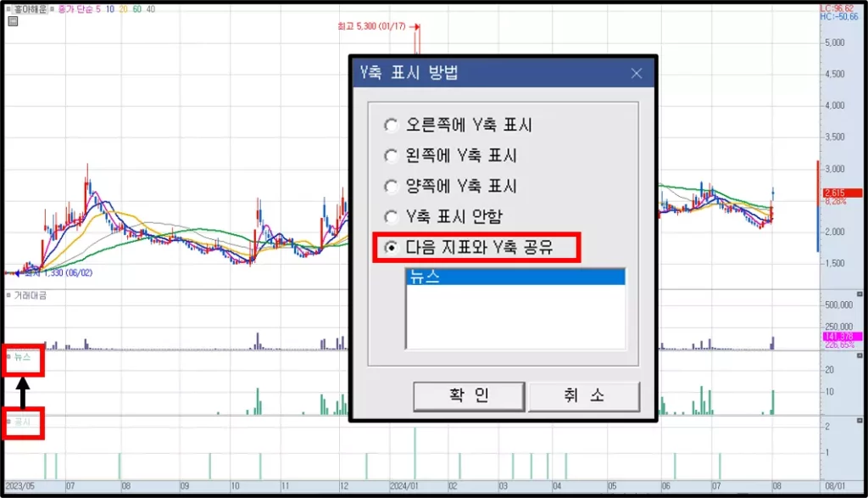Click the yellow 20 moving average label

pos(123,9)
